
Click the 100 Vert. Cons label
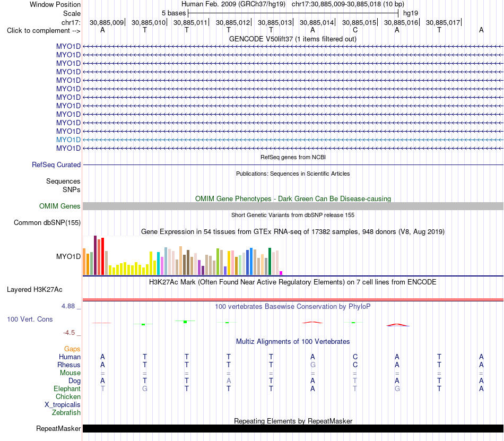pyautogui.click(x=30, y=319)
